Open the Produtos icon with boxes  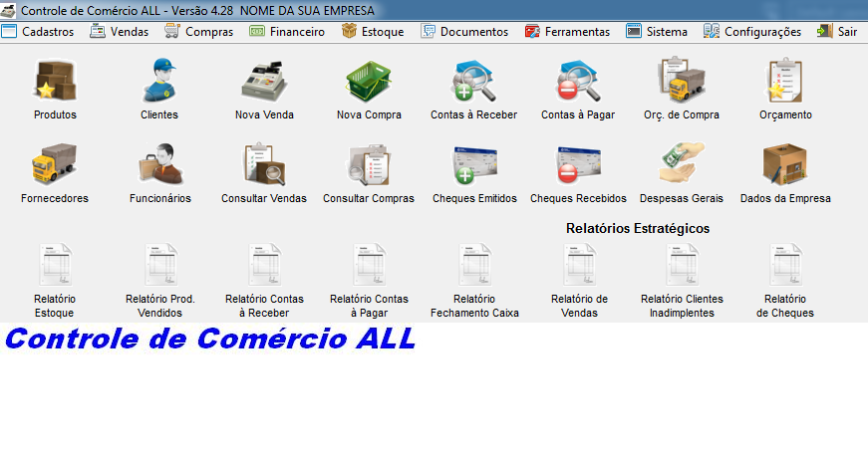click(x=55, y=82)
